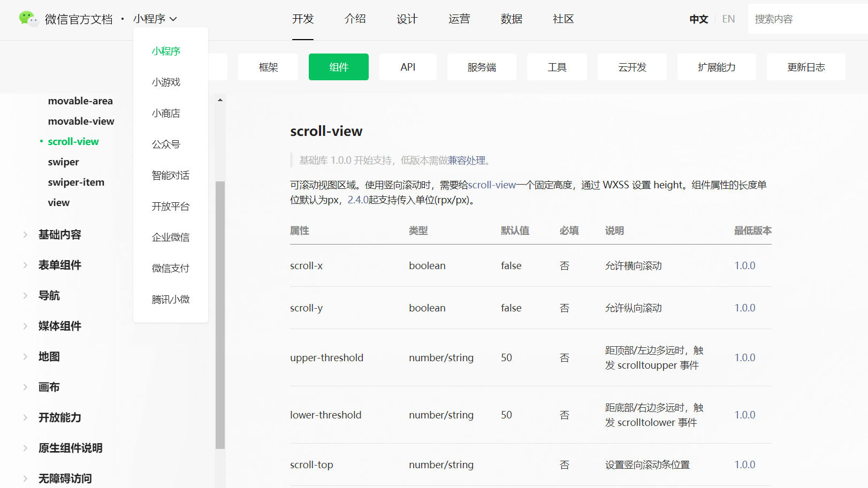Open the 组件 section tab

click(x=339, y=67)
